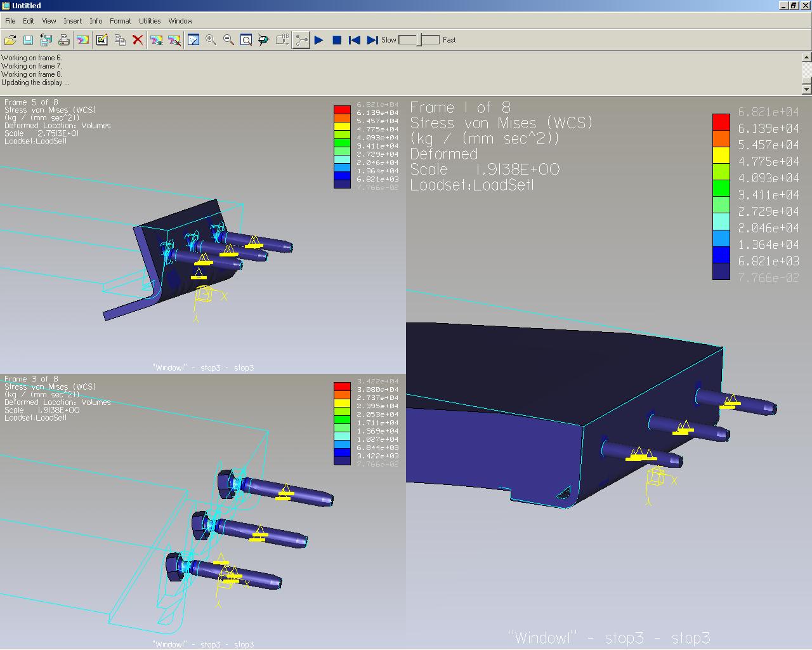Click the new result window rainbow icon
Image resolution: width=812 pixels, height=650 pixels.
pyautogui.click(x=82, y=40)
